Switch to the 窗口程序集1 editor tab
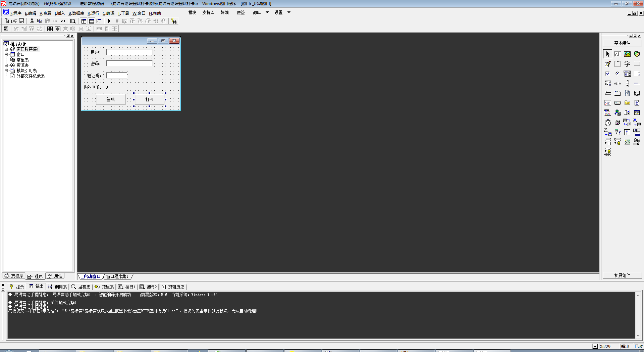 point(117,276)
